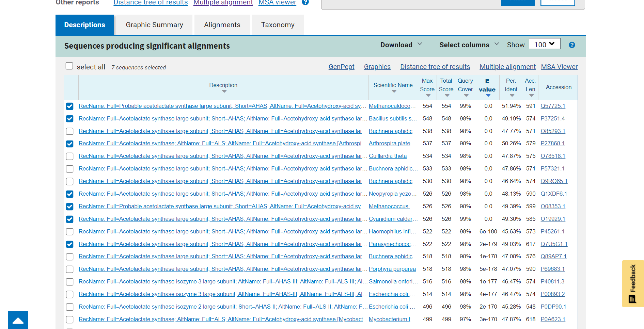Sort by Query Cover column arrow
644x329 pixels.
(466, 96)
